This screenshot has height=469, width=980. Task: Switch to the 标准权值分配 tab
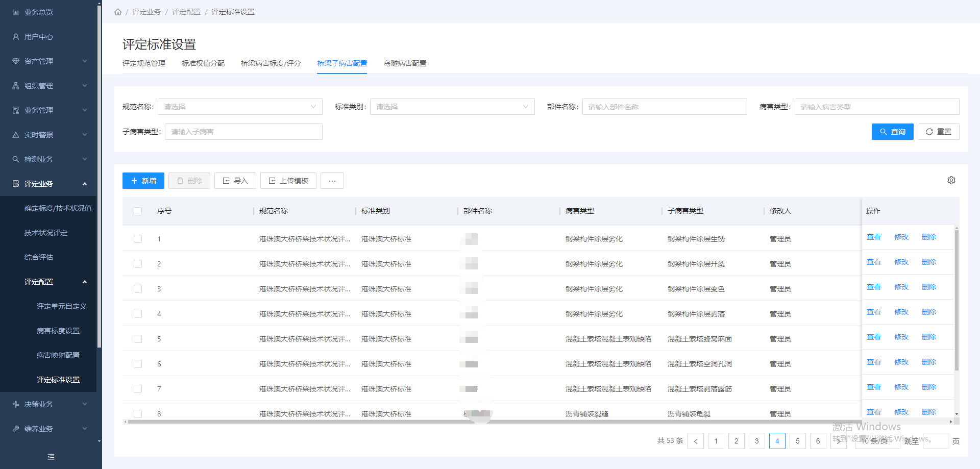tap(203, 63)
